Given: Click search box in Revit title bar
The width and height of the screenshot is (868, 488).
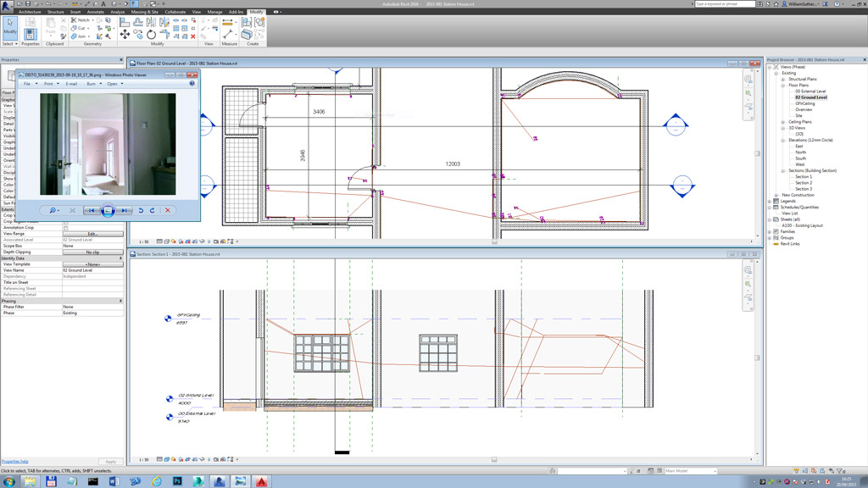Looking at the screenshot, I should point(725,4).
